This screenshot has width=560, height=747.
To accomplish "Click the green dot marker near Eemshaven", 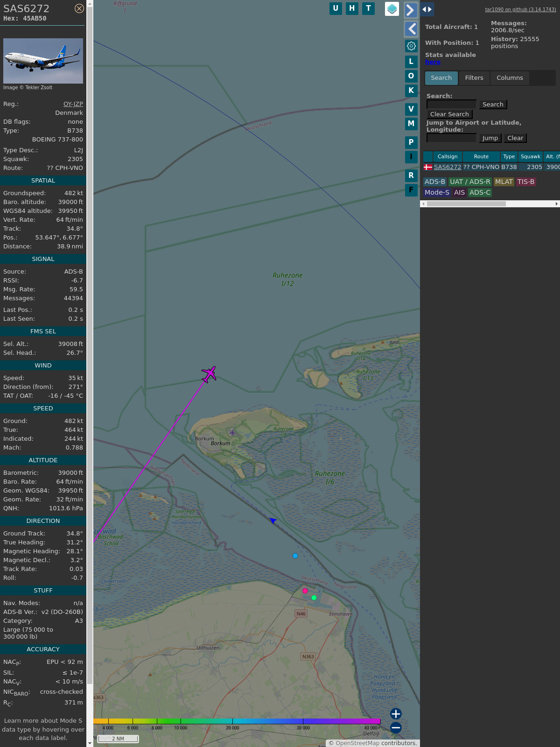I will tap(314, 598).
